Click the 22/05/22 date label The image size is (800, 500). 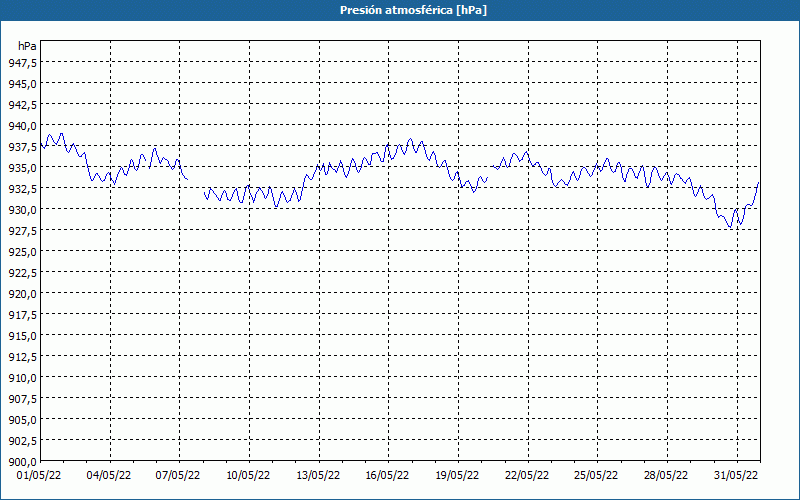click(x=527, y=476)
